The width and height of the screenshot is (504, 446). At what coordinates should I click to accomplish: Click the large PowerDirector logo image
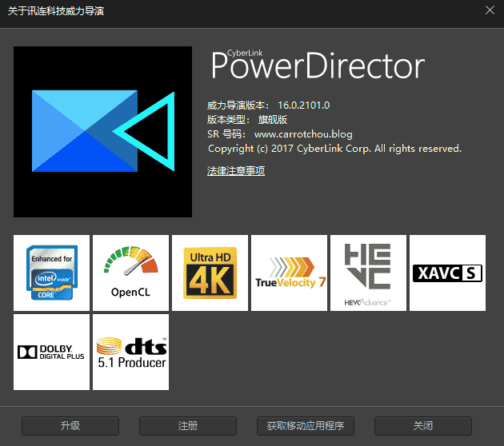pos(103,132)
